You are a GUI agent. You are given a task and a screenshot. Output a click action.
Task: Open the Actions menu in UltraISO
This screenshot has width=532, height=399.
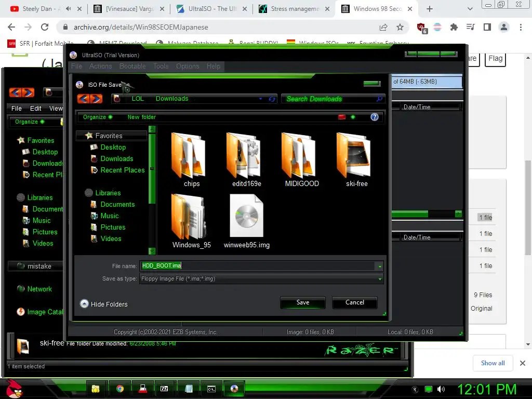coord(100,66)
